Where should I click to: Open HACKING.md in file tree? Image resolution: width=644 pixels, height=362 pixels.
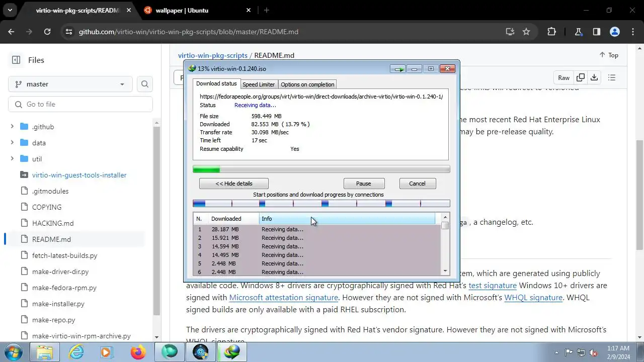53,223
